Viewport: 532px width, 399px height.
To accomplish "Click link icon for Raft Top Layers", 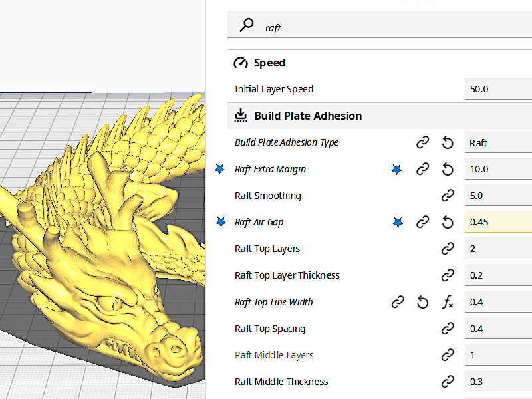I will pyautogui.click(x=448, y=249).
